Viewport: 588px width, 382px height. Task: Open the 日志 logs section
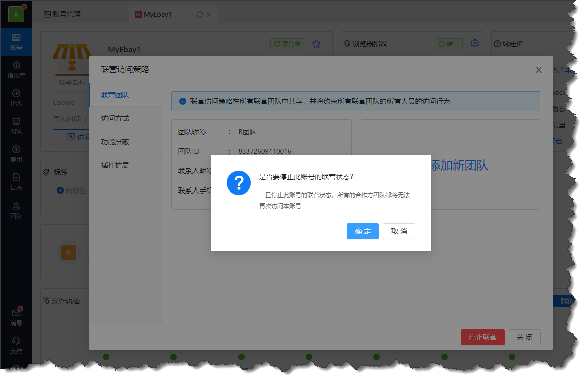[16, 182]
